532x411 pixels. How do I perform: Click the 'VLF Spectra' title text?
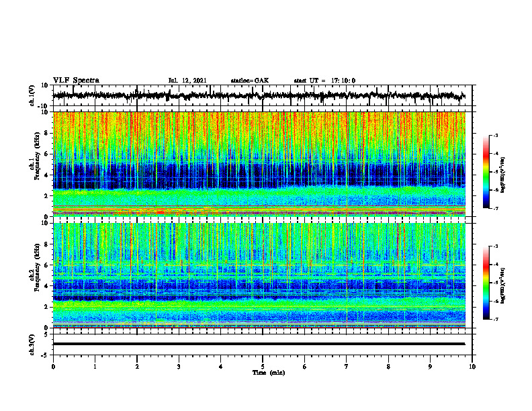click(76, 81)
